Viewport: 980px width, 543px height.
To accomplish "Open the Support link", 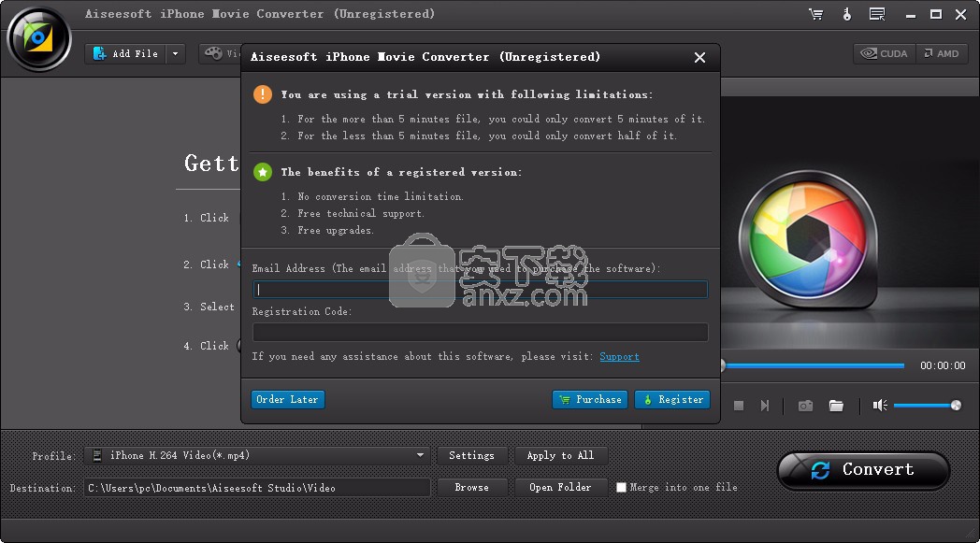I will click(x=619, y=357).
